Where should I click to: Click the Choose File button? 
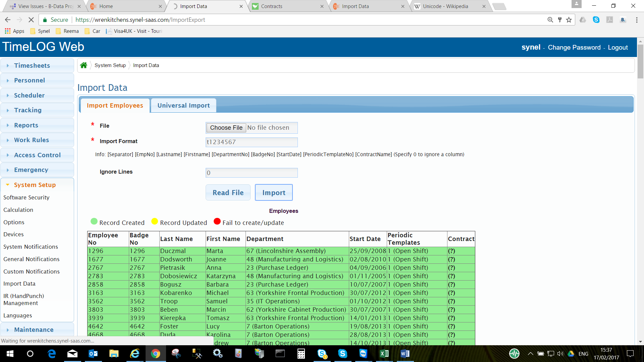pyautogui.click(x=226, y=128)
